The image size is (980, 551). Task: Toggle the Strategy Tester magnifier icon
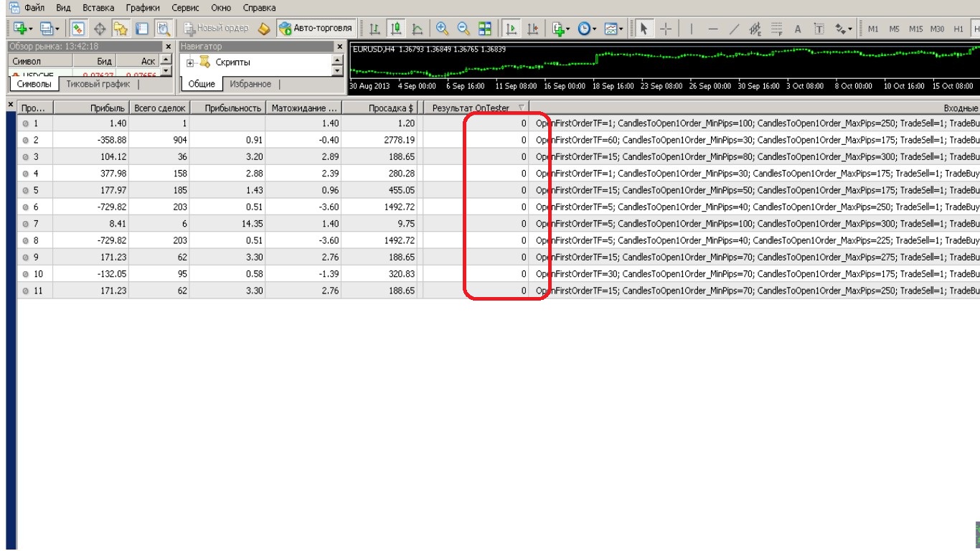[163, 29]
